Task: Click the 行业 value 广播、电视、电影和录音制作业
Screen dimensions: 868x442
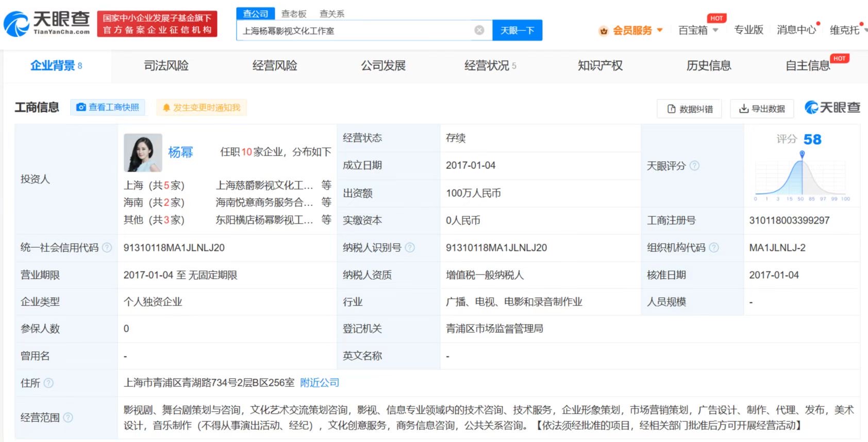Action: (x=514, y=302)
